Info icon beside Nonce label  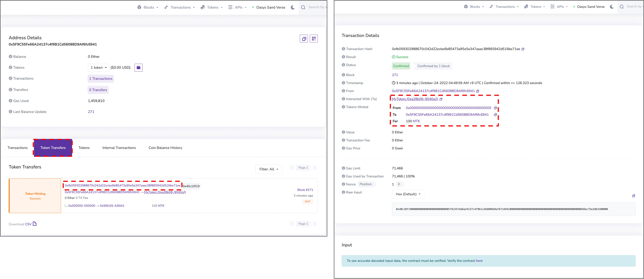[344, 184]
